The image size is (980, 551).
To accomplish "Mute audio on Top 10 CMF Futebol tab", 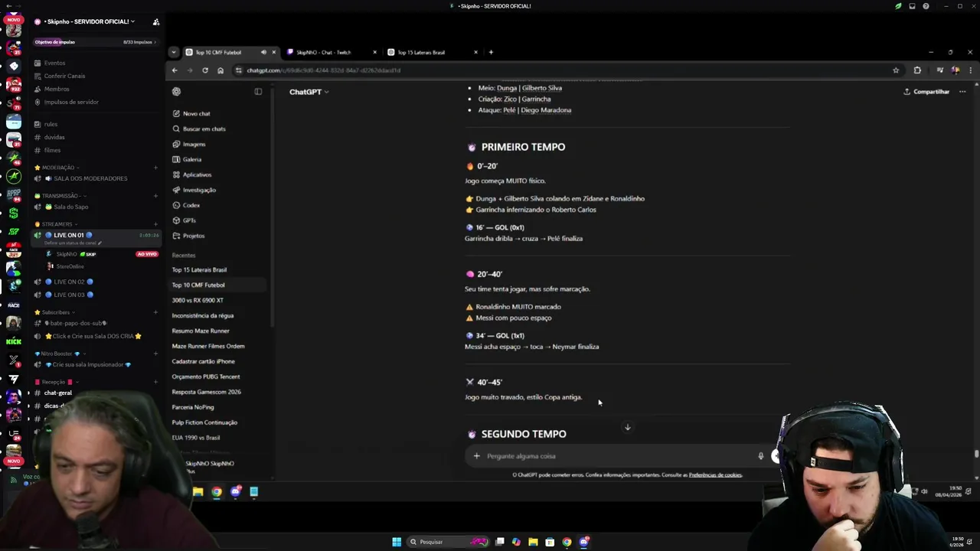I will pyautogui.click(x=263, y=52).
